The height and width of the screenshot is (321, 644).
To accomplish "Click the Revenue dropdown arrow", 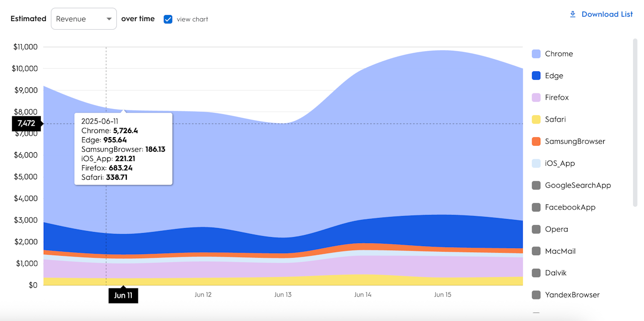I will click(109, 19).
